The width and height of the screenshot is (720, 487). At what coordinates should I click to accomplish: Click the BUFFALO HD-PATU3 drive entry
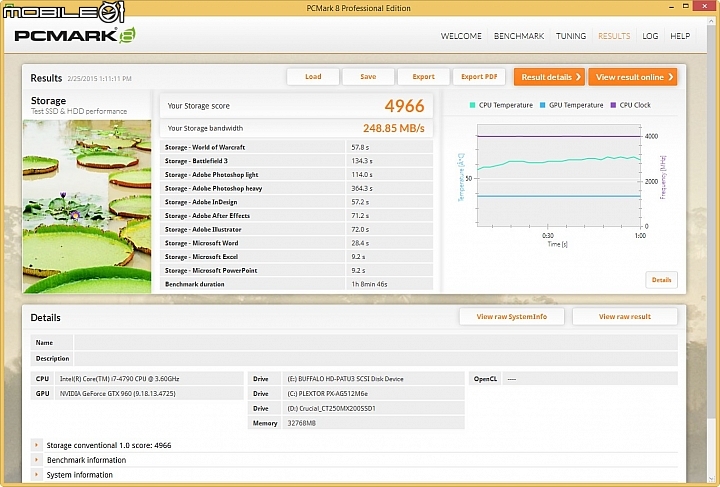[x=373, y=379]
